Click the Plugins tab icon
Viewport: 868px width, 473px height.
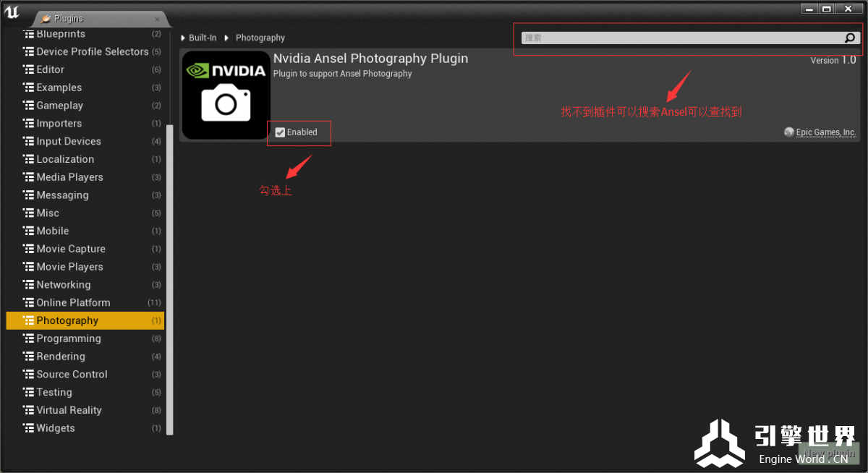[x=46, y=19]
